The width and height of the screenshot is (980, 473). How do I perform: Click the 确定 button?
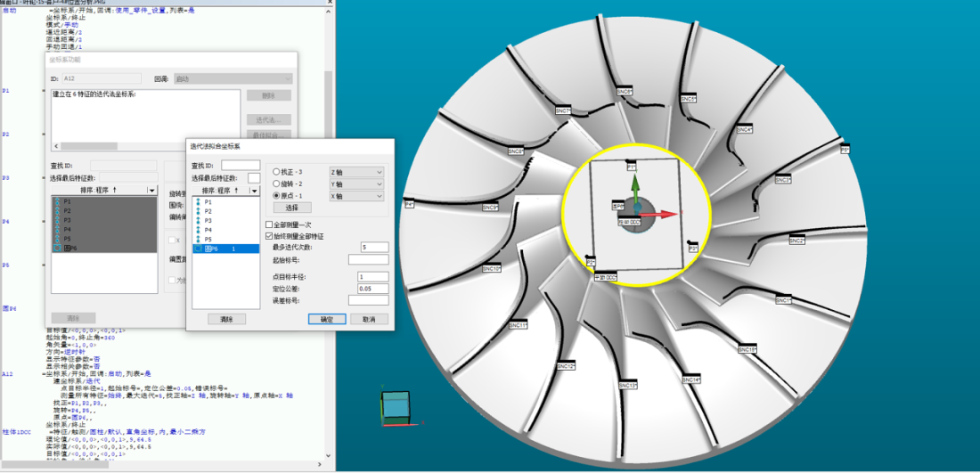326,319
